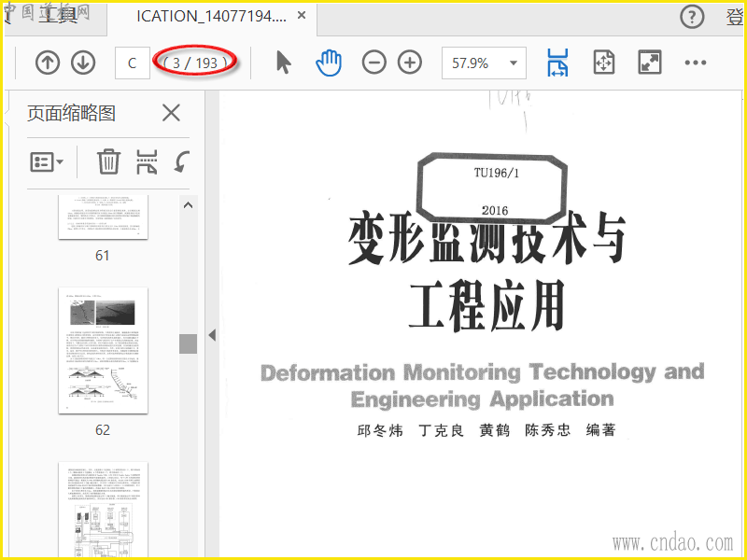Click the thumbnail panel scrollbar handle
Image resolution: width=747 pixels, height=560 pixels.
point(189,343)
